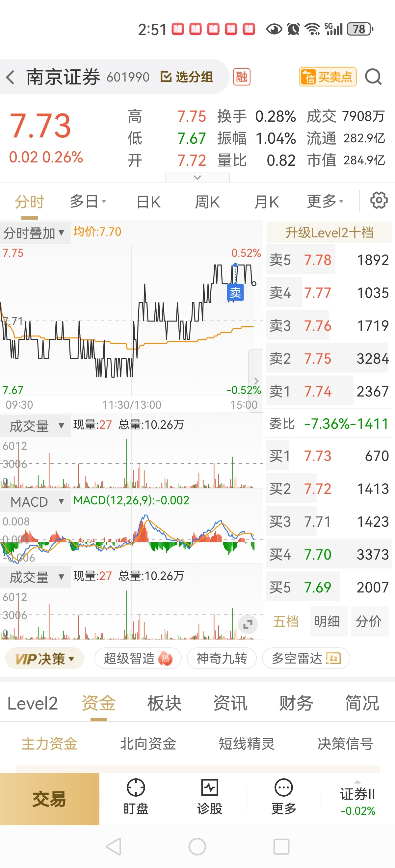Open 诊股 stock diagnosis icon
The height and width of the screenshot is (868, 395).
tap(209, 797)
